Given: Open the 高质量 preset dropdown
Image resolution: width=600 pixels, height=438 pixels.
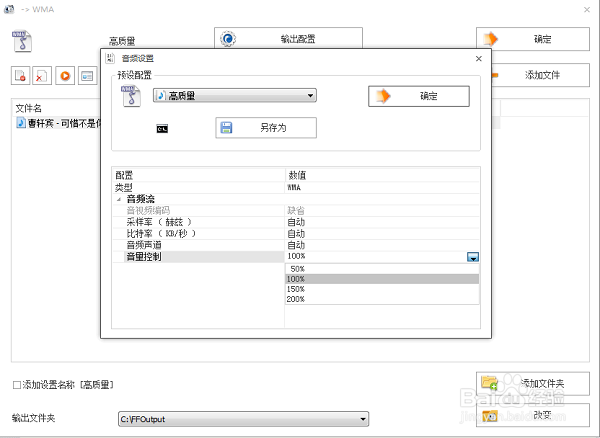Looking at the screenshot, I should 235,95.
